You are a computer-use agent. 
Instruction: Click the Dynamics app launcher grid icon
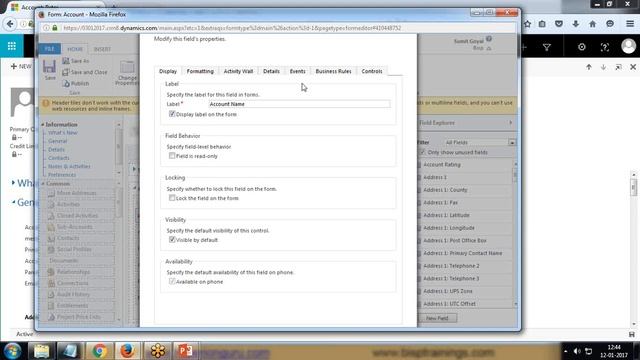click(11, 46)
